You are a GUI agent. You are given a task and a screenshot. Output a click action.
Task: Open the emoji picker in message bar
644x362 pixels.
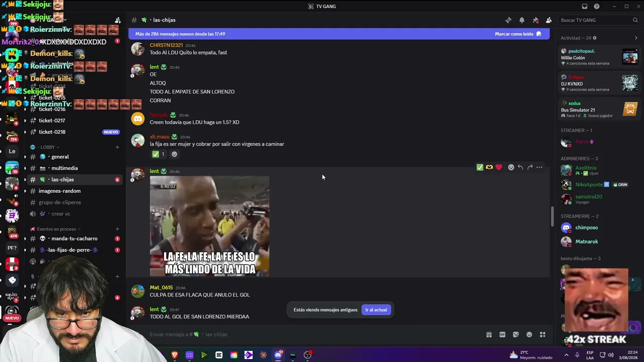tap(529, 334)
